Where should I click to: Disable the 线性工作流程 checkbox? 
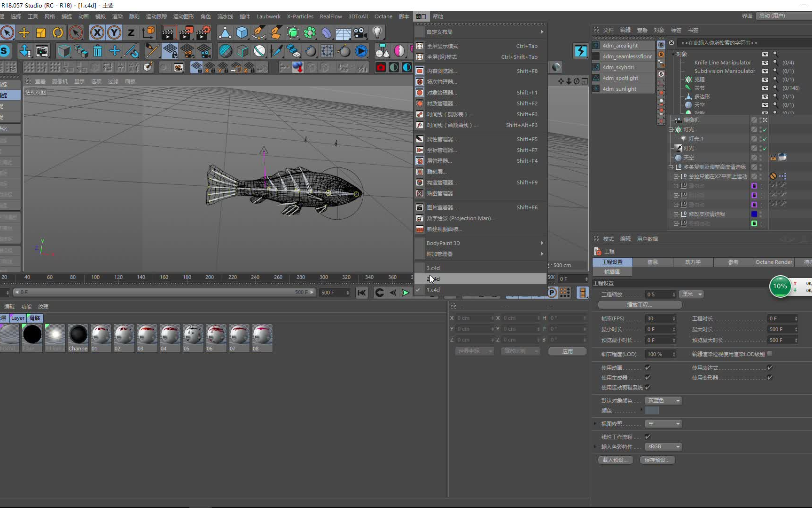pyautogui.click(x=648, y=437)
